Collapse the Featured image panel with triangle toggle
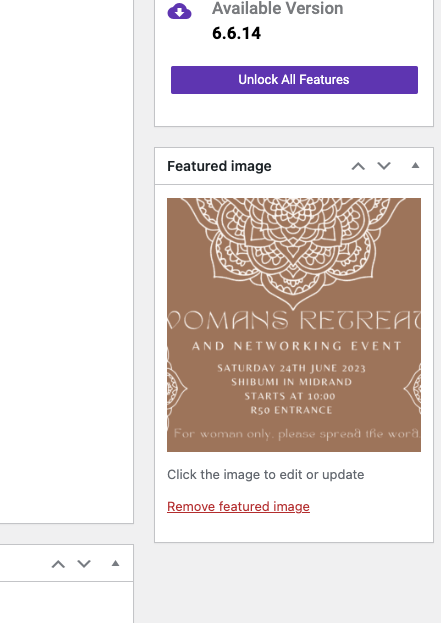 pos(415,166)
